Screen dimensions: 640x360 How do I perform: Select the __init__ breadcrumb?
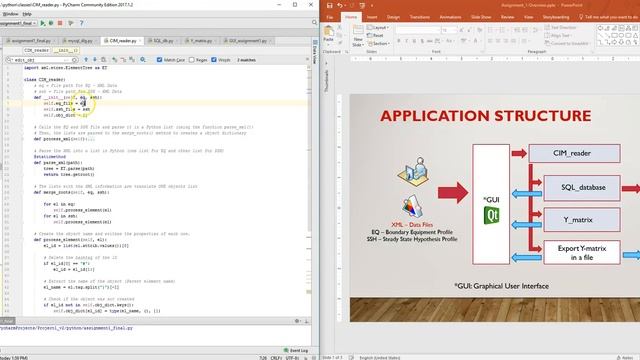(x=66, y=50)
